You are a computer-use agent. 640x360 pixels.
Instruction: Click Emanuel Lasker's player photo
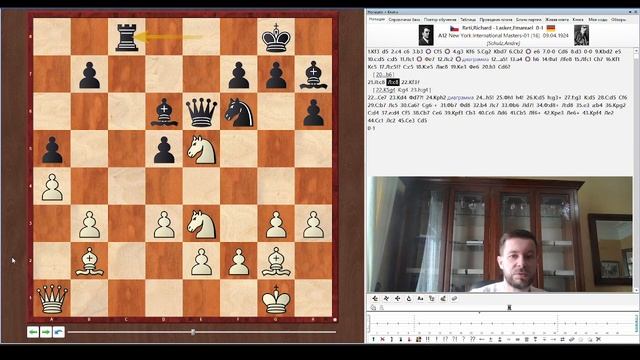pyautogui.click(x=581, y=35)
